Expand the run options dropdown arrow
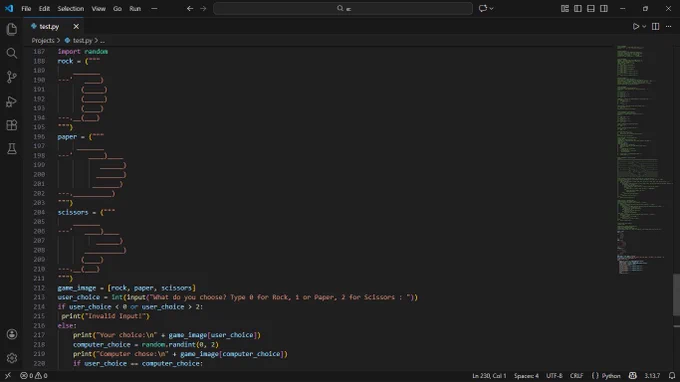 coord(644,26)
